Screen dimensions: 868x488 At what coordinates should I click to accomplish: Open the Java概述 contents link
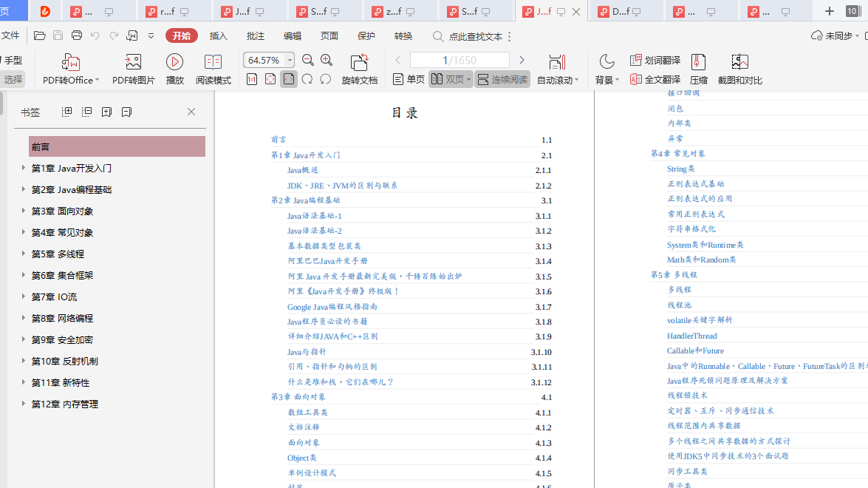click(x=302, y=170)
